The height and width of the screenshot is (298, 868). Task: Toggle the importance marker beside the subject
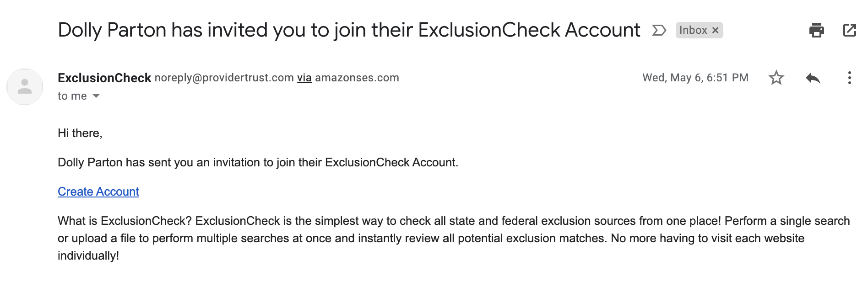tap(659, 31)
